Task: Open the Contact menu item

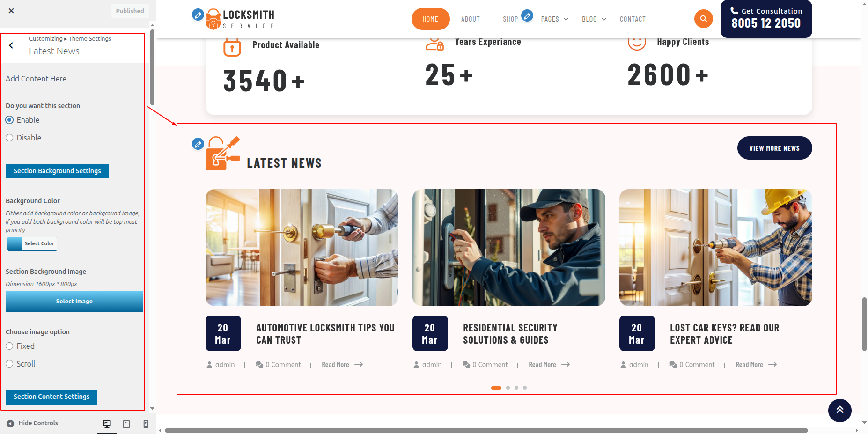Action: click(632, 19)
